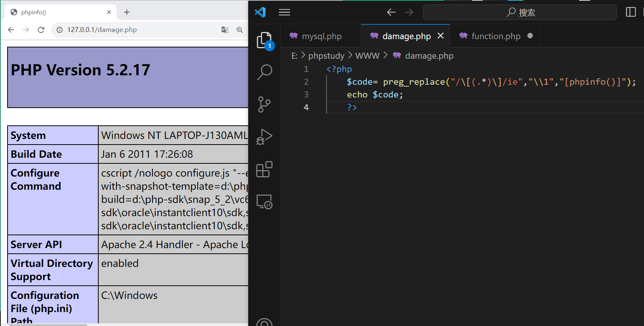644x326 pixels.
Task: Click the ?> closing tag
Action: coord(352,107)
